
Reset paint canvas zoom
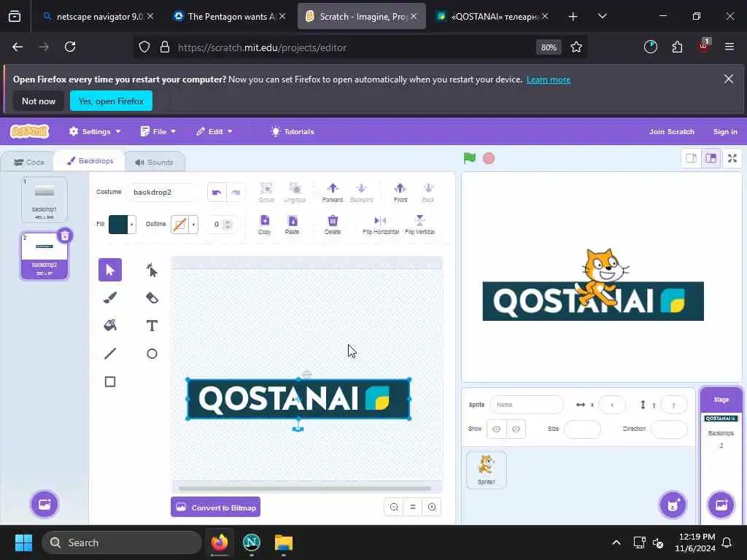(413, 507)
